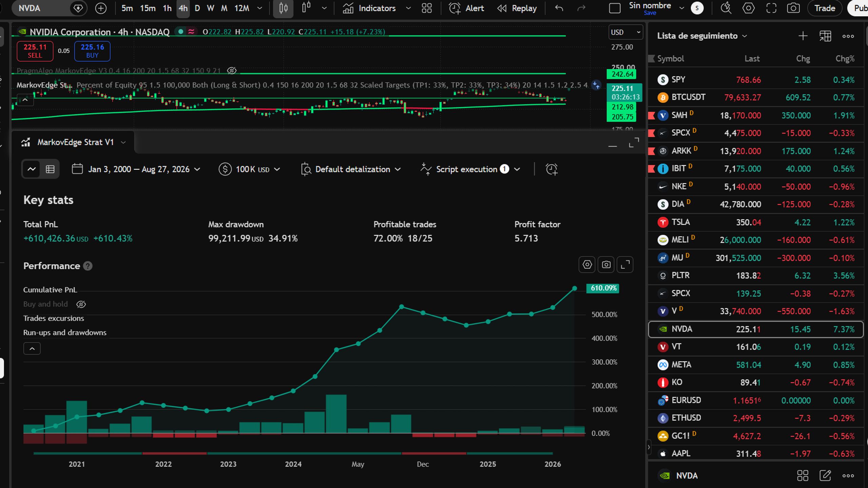Expand the performance chart to fullscreen
This screenshot has height=488, width=868.
click(x=625, y=265)
